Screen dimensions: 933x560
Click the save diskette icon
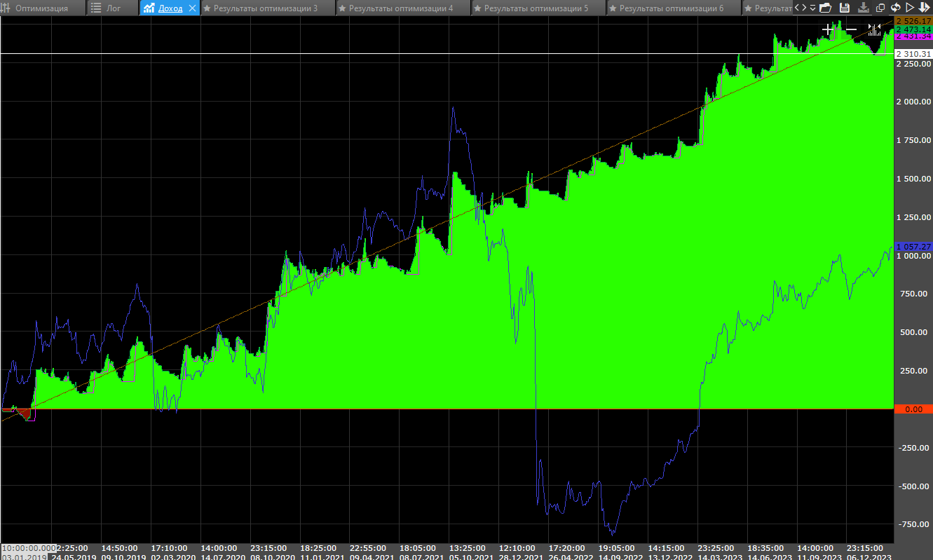(845, 8)
